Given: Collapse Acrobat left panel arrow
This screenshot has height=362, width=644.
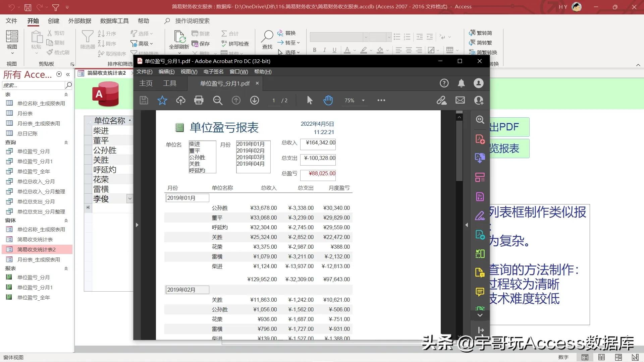Looking at the screenshot, I should [137, 225].
